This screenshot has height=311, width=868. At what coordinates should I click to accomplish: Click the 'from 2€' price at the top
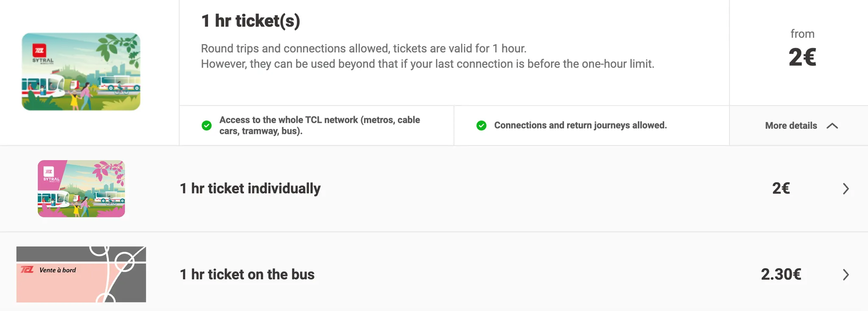point(802,56)
